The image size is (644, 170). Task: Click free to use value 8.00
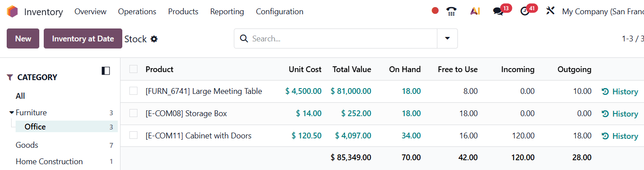point(470,91)
